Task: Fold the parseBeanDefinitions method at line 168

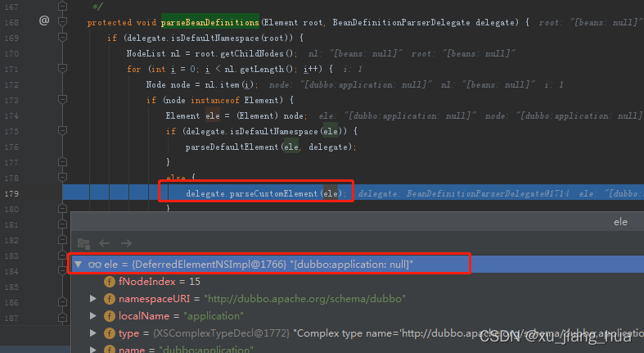Action: click(x=62, y=22)
